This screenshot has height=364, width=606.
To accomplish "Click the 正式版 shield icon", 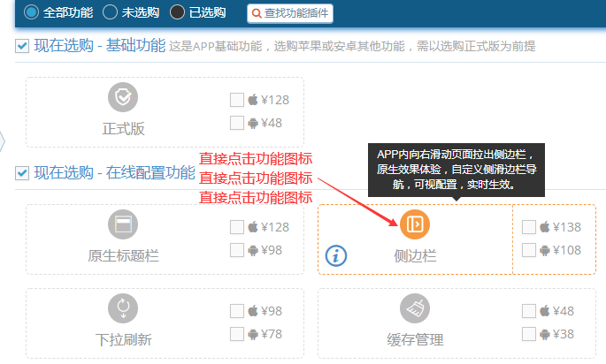I will tap(123, 97).
